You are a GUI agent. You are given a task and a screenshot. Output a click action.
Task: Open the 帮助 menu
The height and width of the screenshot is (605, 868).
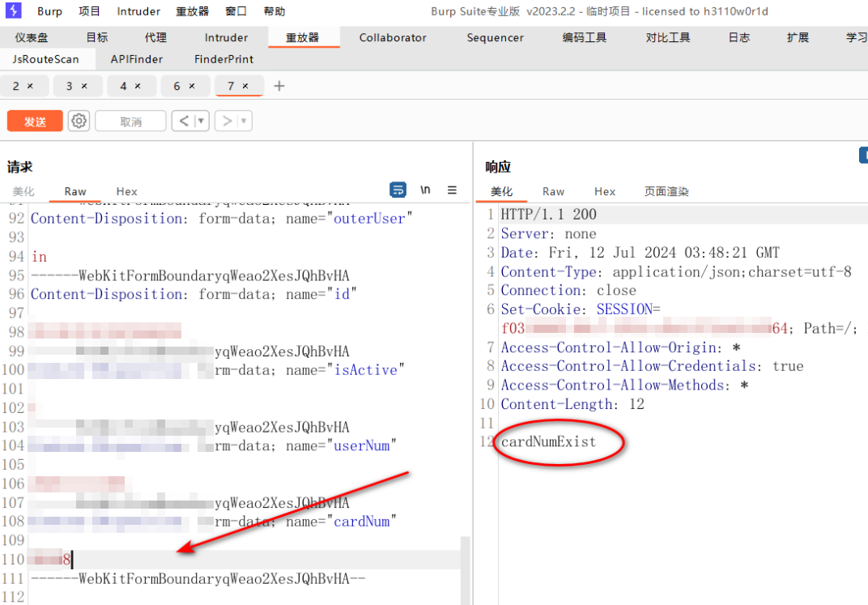click(x=274, y=11)
